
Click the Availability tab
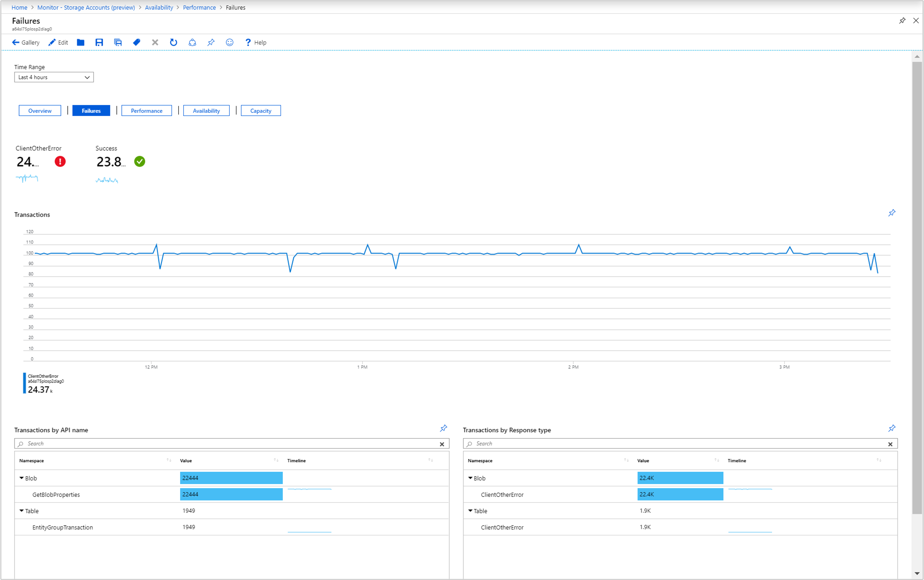pos(205,110)
